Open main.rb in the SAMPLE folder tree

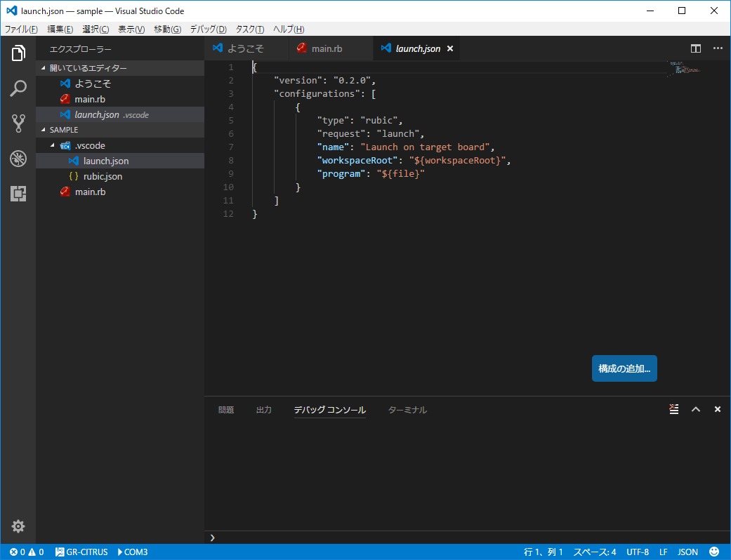click(120, 192)
